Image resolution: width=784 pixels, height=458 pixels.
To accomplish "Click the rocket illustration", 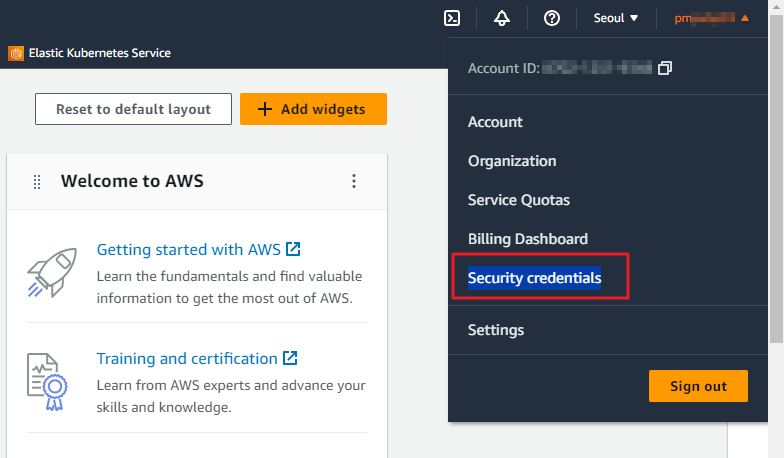I will [52, 272].
